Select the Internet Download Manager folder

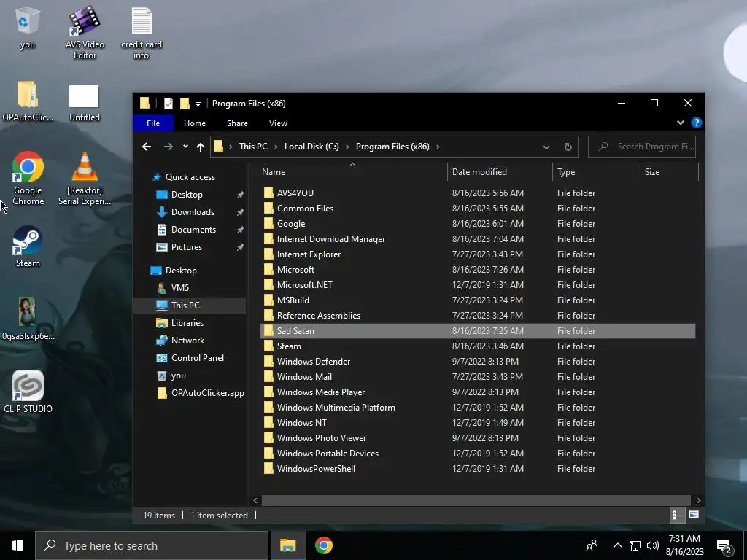pos(478,239)
